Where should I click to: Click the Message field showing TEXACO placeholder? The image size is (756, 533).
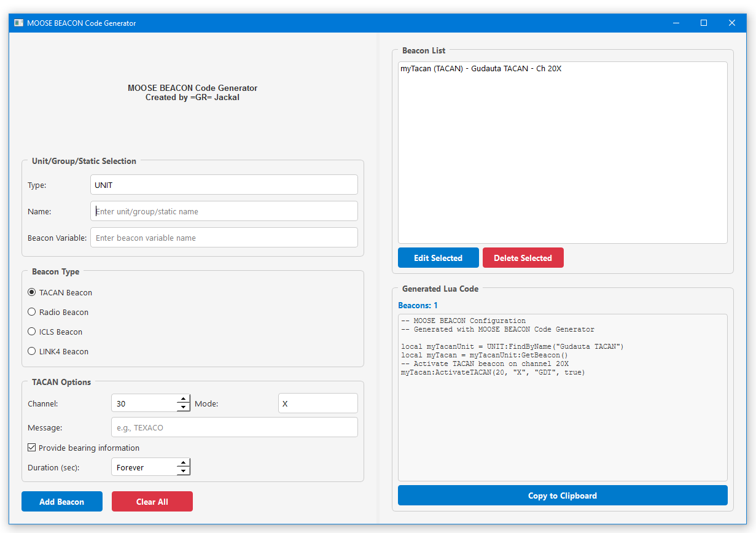point(234,427)
